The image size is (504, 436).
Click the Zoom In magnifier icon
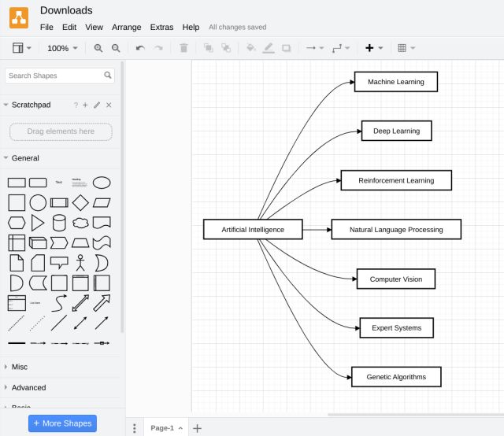[98, 48]
